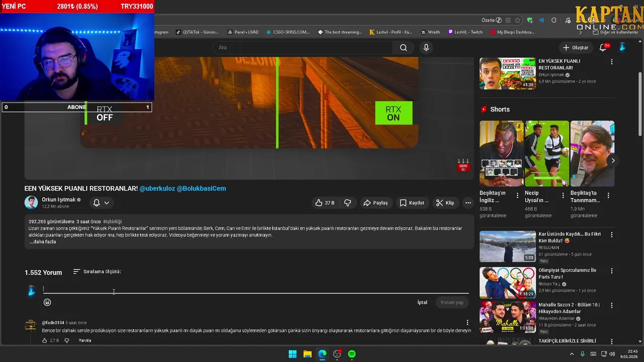Open options for Mahalle Sezon 2 video
The width and height of the screenshot is (644, 362).
[612, 305]
